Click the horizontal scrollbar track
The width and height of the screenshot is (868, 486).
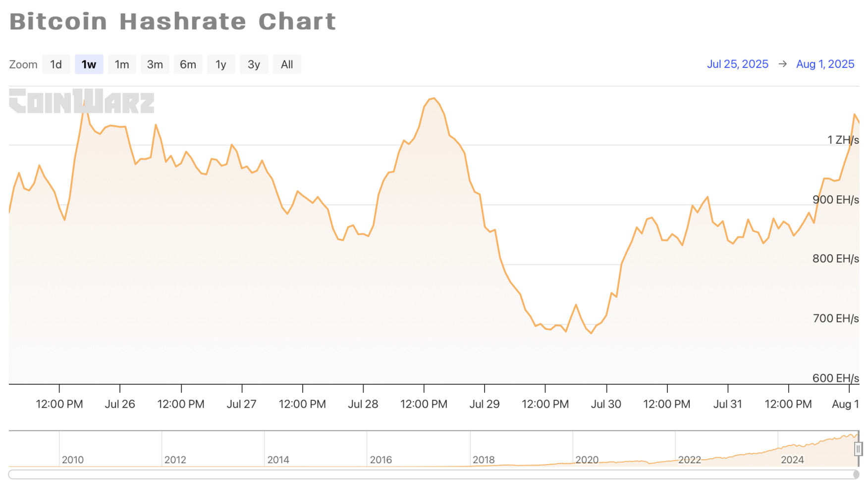pyautogui.click(x=431, y=475)
